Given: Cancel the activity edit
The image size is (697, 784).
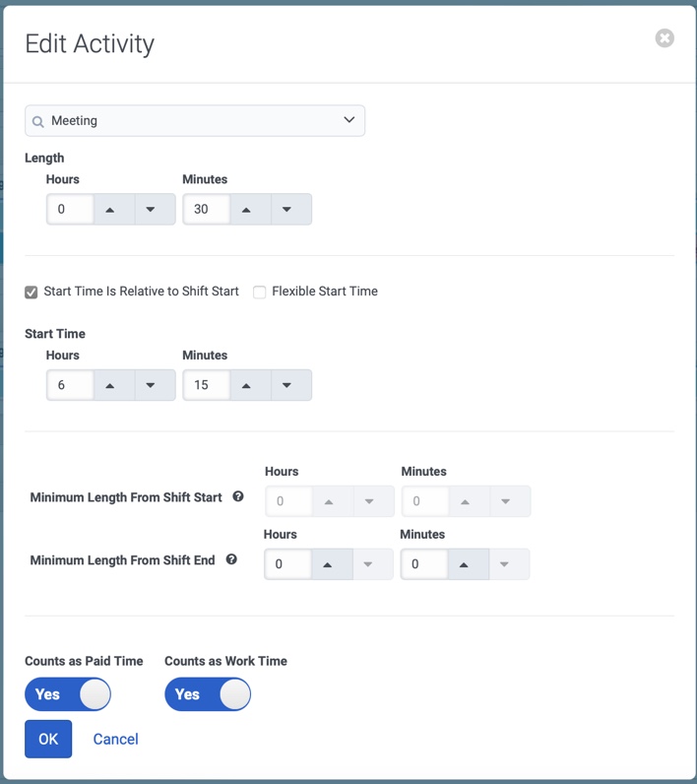Looking at the screenshot, I should (116, 739).
